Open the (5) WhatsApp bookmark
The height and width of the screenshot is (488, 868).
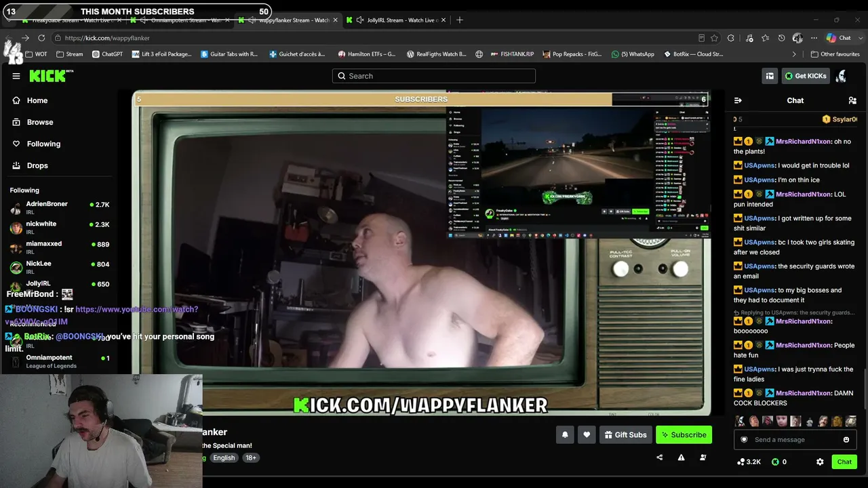click(x=633, y=54)
